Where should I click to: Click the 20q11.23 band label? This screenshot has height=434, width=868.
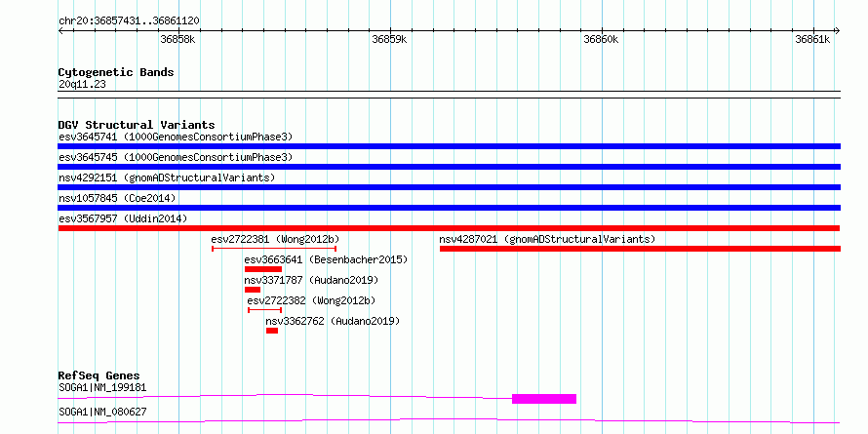82,84
